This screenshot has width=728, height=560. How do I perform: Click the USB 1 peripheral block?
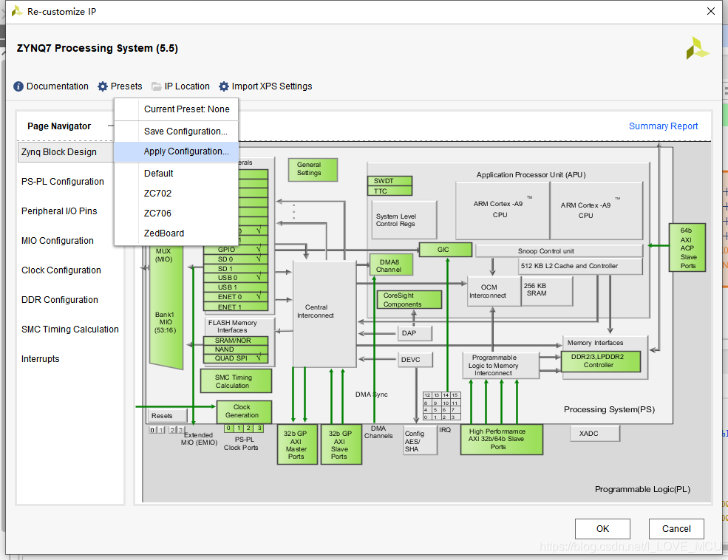235,287
